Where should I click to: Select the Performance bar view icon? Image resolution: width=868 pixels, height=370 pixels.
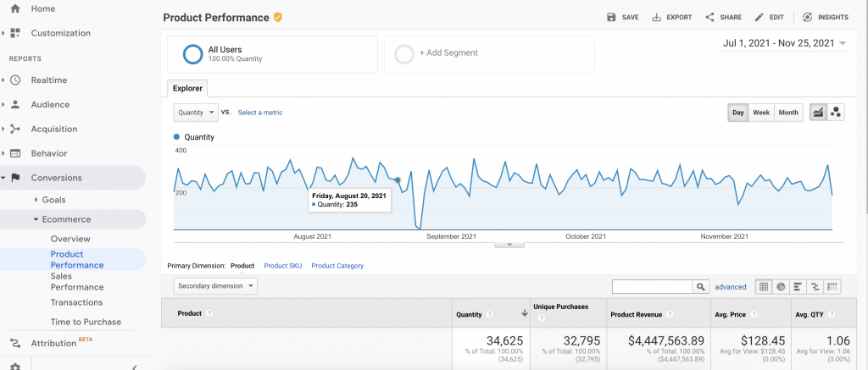pyautogui.click(x=798, y=286)
